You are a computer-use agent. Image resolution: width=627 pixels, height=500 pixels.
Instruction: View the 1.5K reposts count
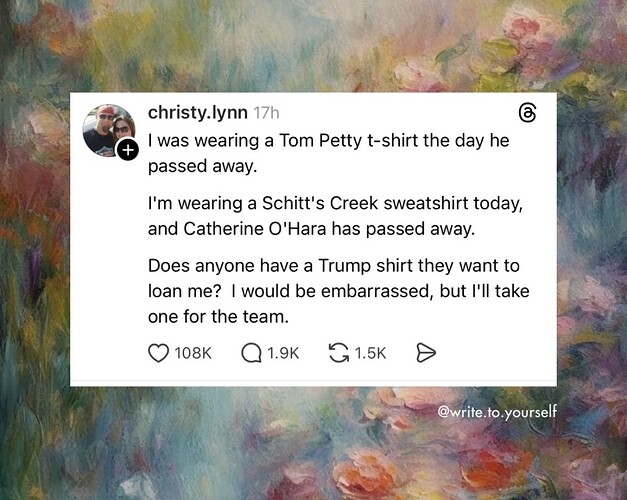[370, 353]
